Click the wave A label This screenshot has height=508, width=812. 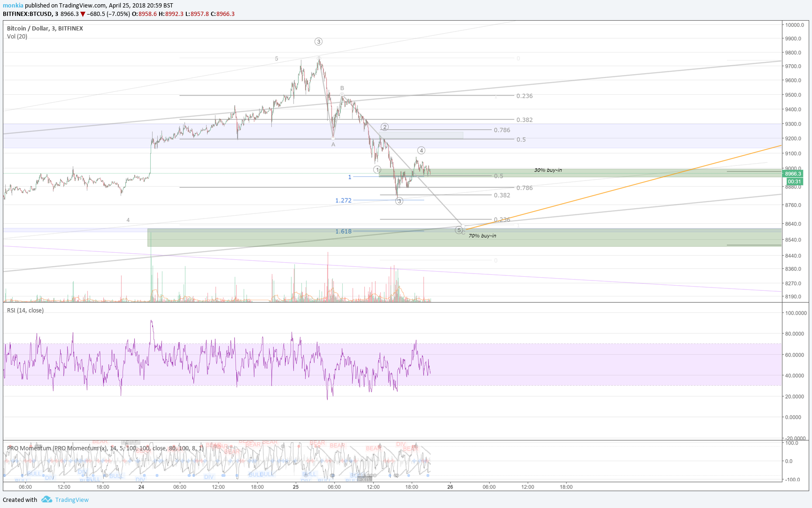point(333,144)
